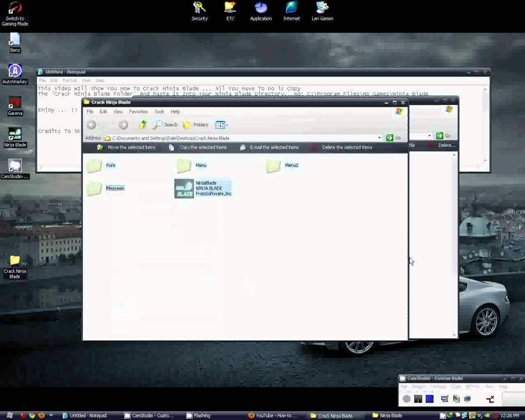
Task: Click the CamStudio video annotations icon
Action: tap(456, 399)
